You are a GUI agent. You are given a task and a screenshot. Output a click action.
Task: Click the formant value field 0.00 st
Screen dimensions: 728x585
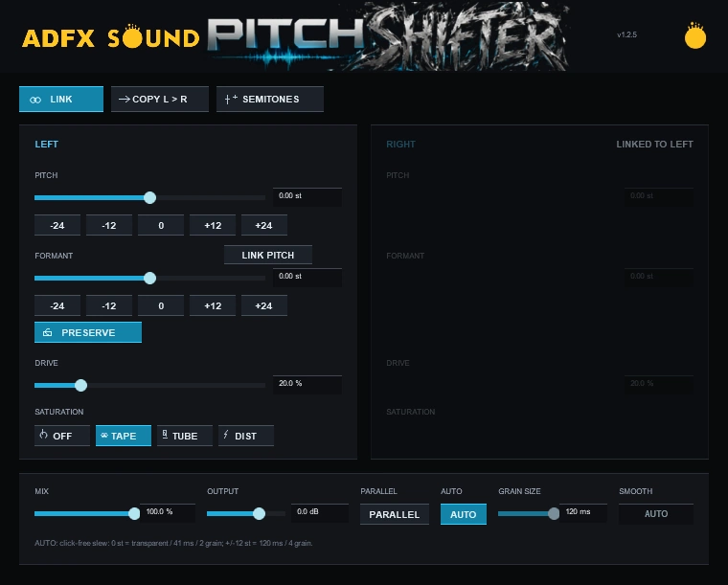(x=307, y=277)
